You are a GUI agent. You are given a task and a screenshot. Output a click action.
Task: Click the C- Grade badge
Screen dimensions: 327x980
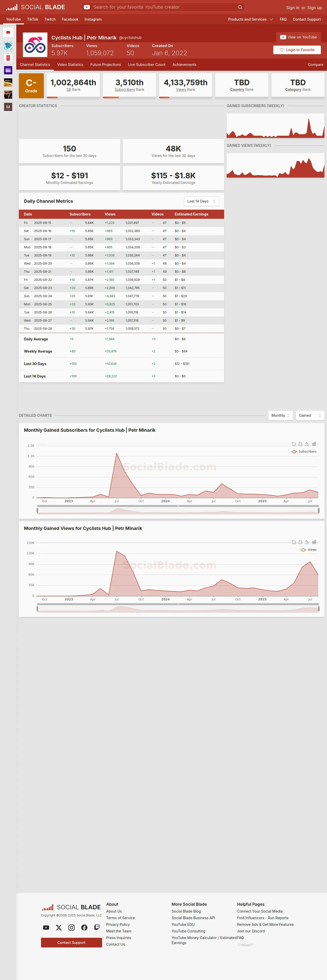pos(31,85)
